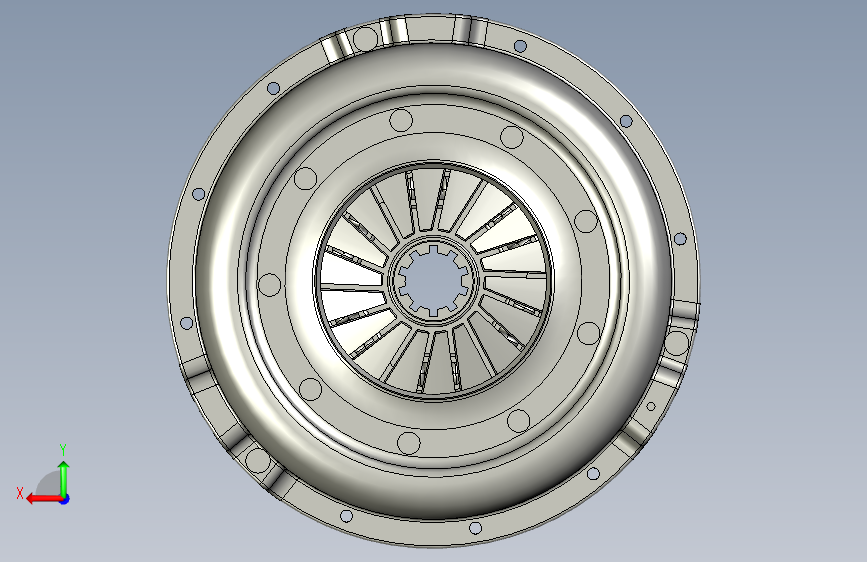Viewport: 867px width, 562px height.
Task: Select the gray XY plane sector of the triad
Action: [x=50, y=484]
